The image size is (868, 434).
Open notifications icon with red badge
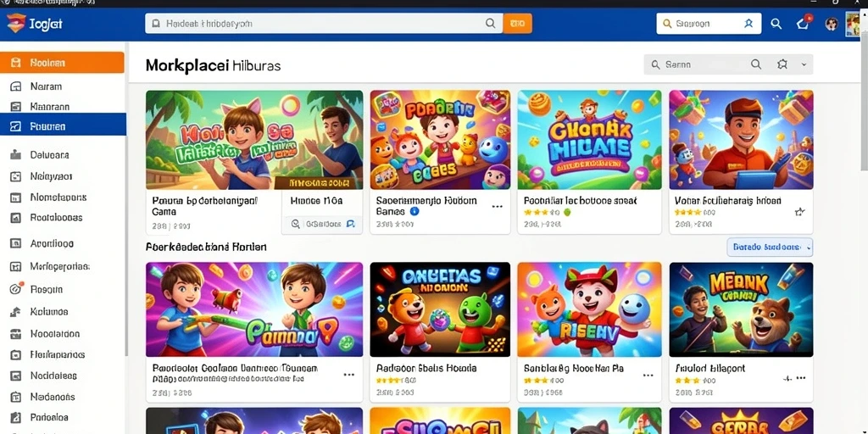point(804,23)
